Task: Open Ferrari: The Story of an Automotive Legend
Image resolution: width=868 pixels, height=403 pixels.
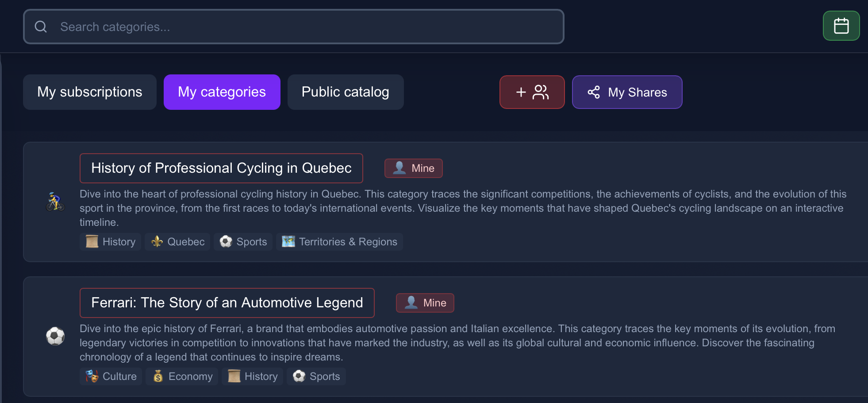Action: tap(227, 303)
